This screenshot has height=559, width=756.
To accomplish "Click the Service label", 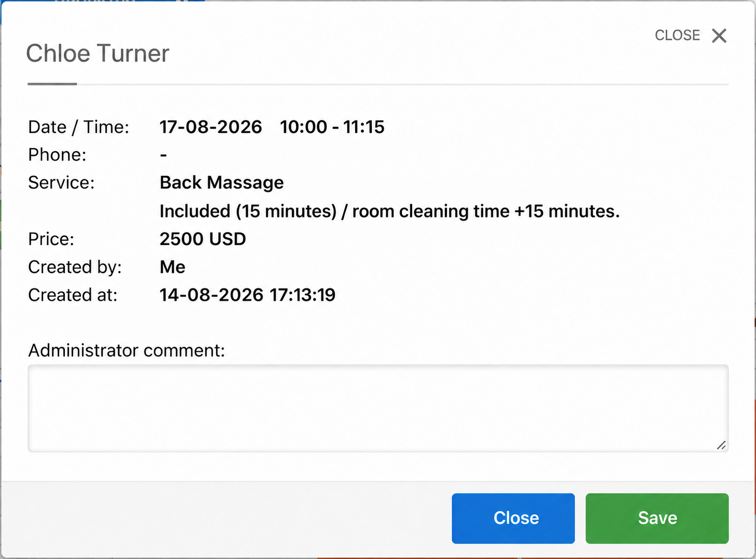I will click(61, 183).
